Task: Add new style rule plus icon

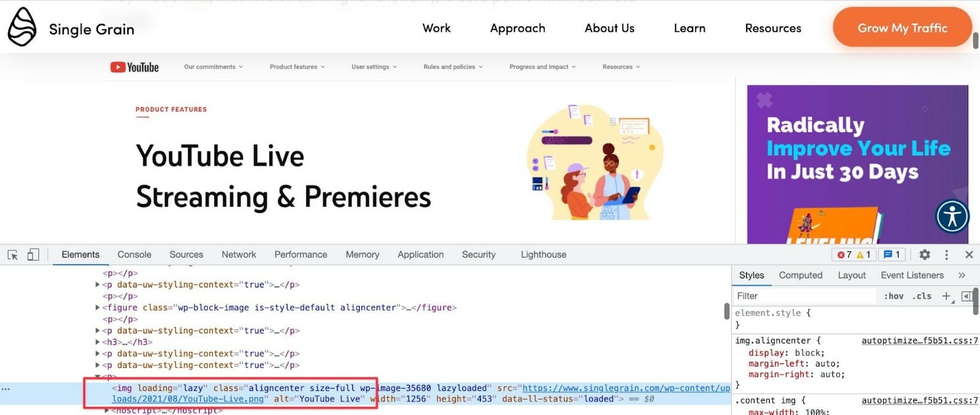Action: coord(946,296)
